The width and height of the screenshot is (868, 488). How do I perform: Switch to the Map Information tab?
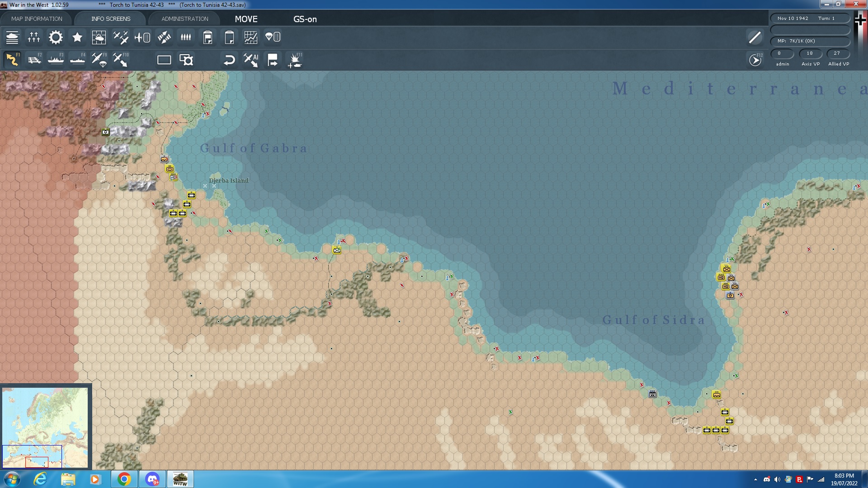tap(37, 19)
